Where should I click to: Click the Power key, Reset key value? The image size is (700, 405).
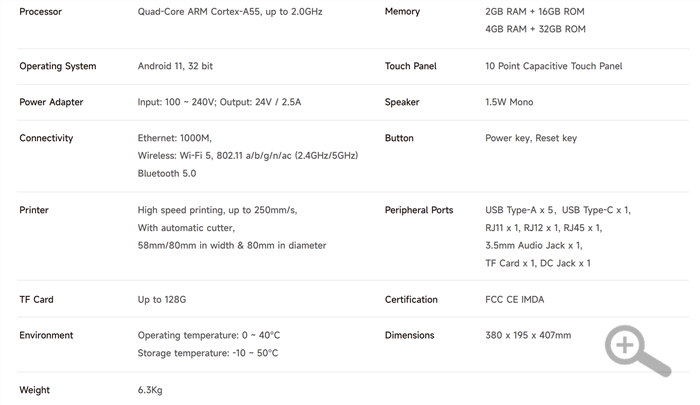pos(531,138)
